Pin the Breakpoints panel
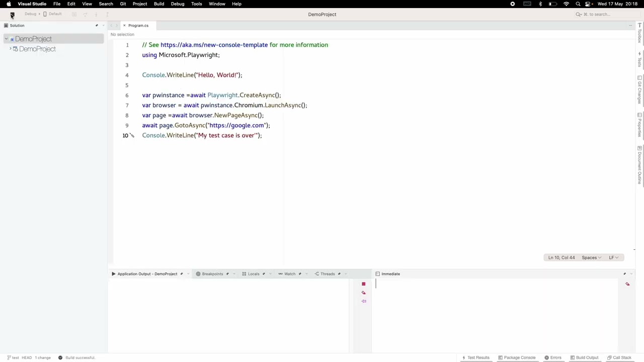 [x=227, y=274]
